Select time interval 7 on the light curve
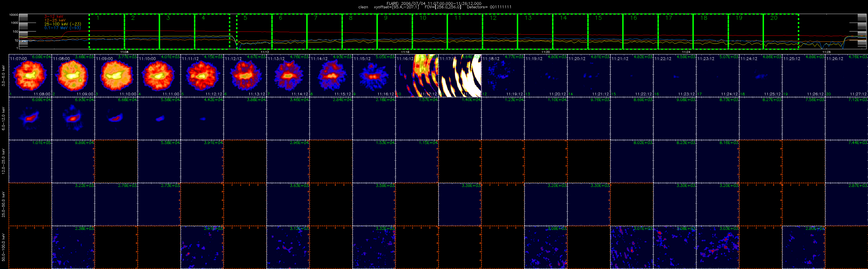This screenshot has height=269, width=868. click(325, 31)
